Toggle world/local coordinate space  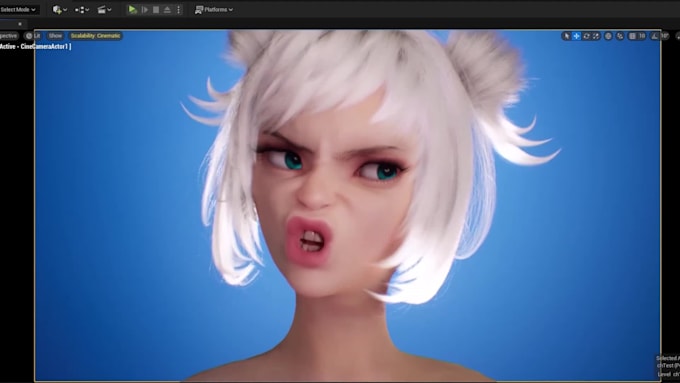(x=608, y=36)
